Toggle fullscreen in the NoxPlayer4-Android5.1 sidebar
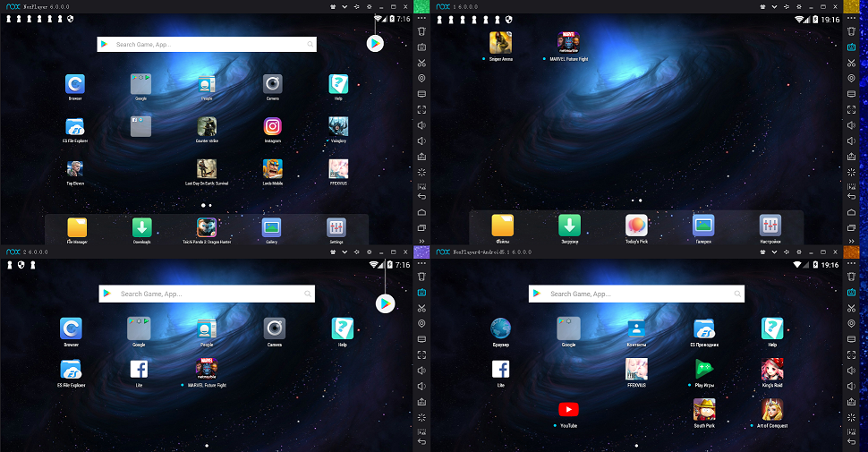Image resolution: width=868 pixels, height=452 pixels. pos(851,355)
